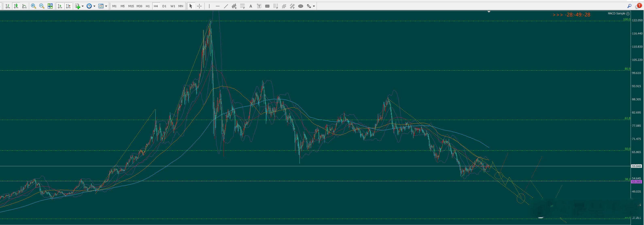The height and width of the screenshot is (225, 644).
Task: Select the parallel lines drawing tool
Action: click(284, 6)
